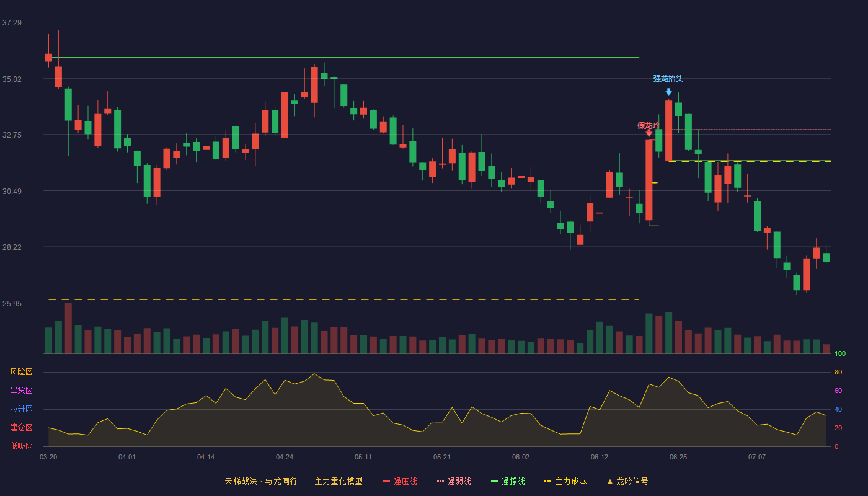Click the 假龙吟 signal label
The width and height of the screenshot is (868, 496).
649,125
